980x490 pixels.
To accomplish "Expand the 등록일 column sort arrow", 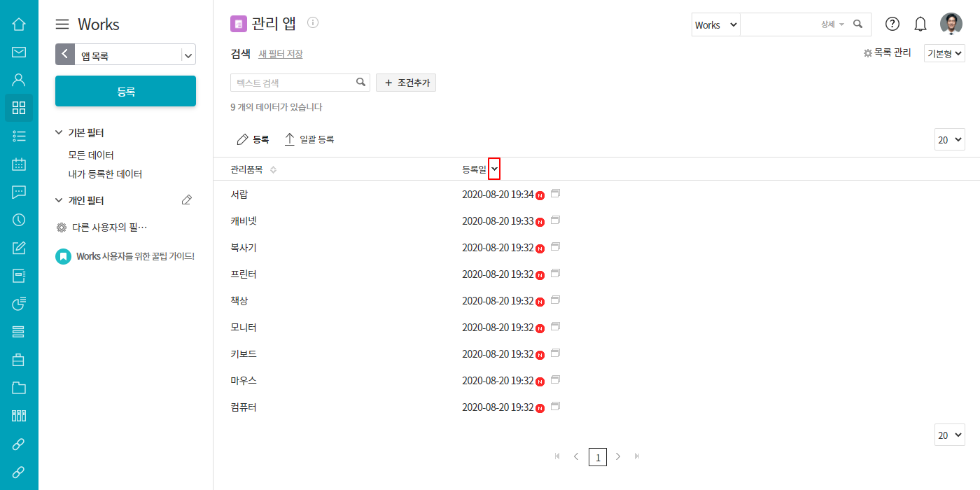I will [x=494, y=169].
